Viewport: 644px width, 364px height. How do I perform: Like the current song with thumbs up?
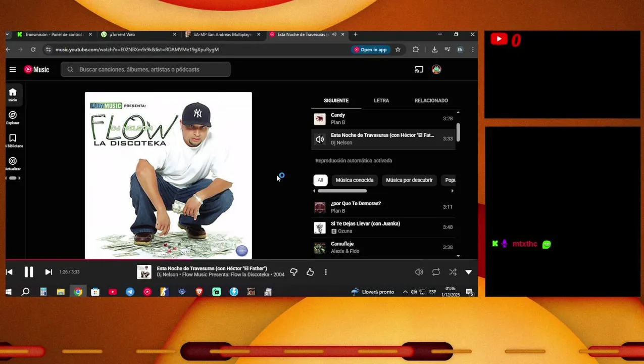click(x=310, y=272)
